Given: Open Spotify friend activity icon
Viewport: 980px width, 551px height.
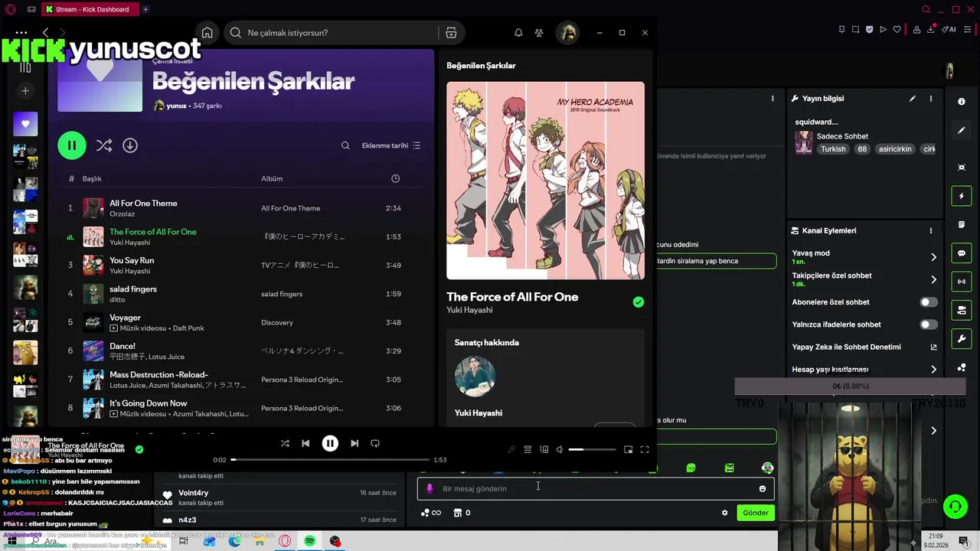Looking at the screenshot, I should 539,33.
